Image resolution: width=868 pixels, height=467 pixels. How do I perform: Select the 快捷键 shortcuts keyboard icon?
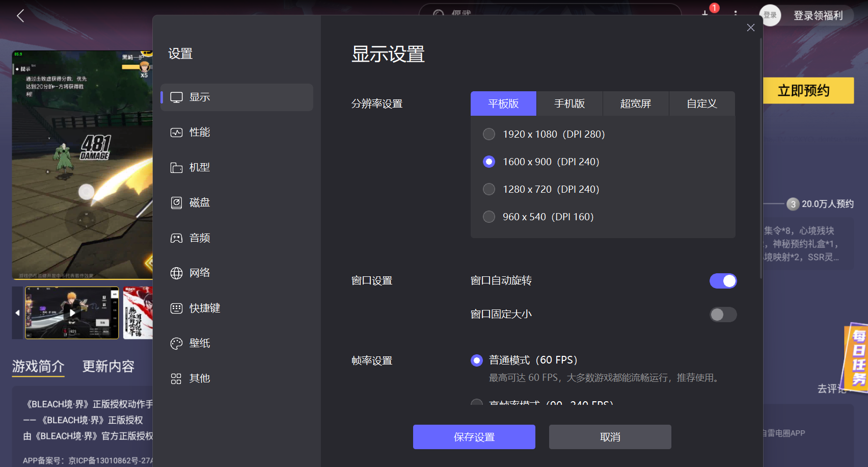[176, 308]
